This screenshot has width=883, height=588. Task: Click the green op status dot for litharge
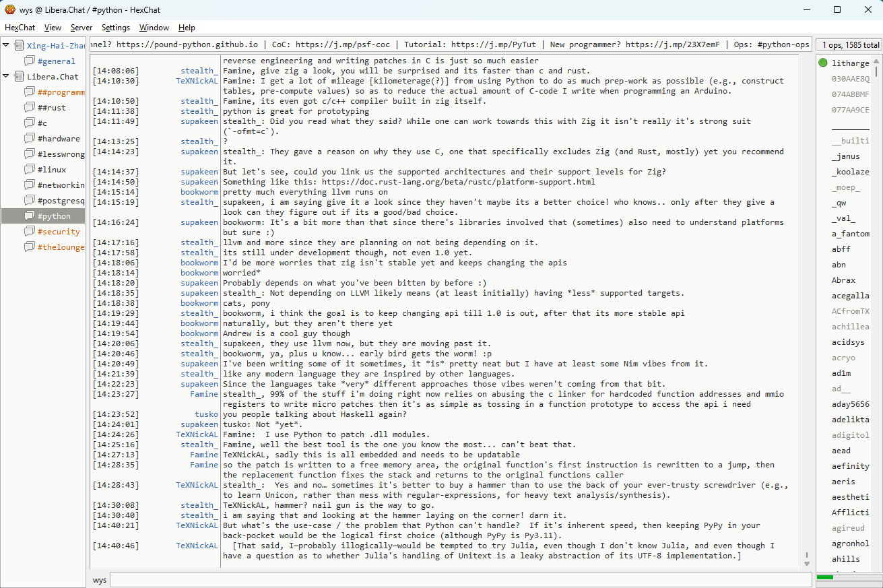(823, 63)
